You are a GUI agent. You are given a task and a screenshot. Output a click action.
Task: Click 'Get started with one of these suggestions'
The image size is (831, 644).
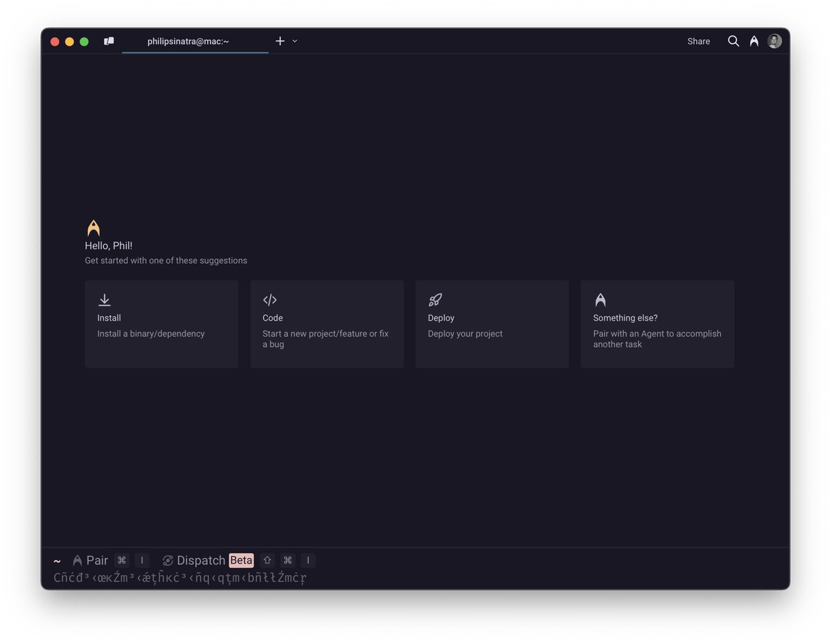tap(166, 260)
